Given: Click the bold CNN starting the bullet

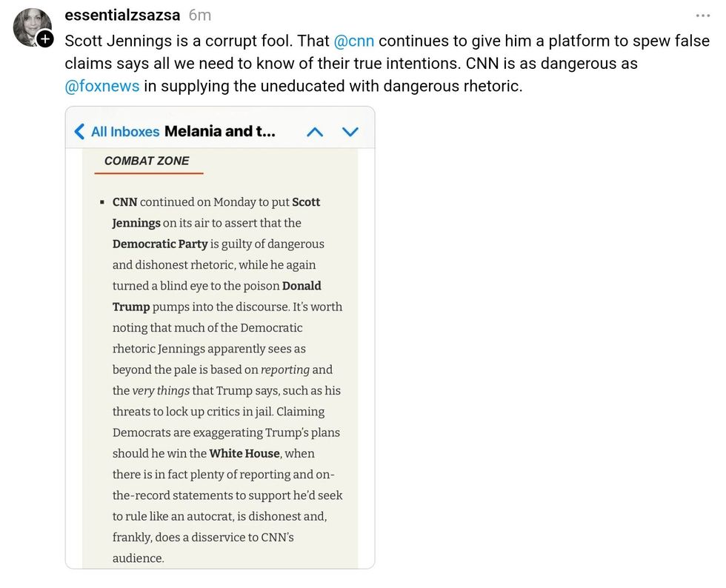Looking at the screenshot, I should coord(124,201).
